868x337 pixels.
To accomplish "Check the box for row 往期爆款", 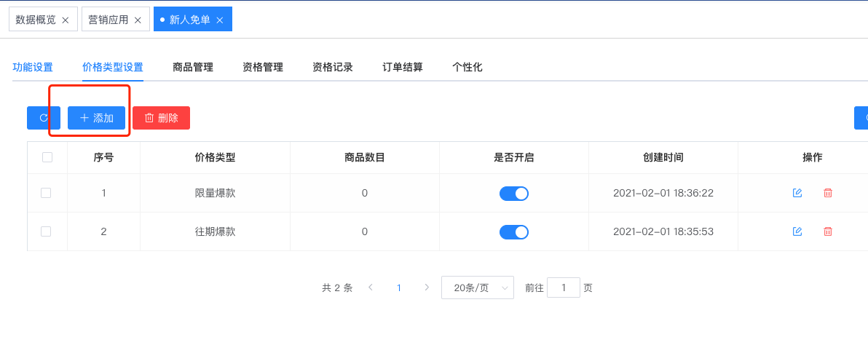I will point(46,231).
